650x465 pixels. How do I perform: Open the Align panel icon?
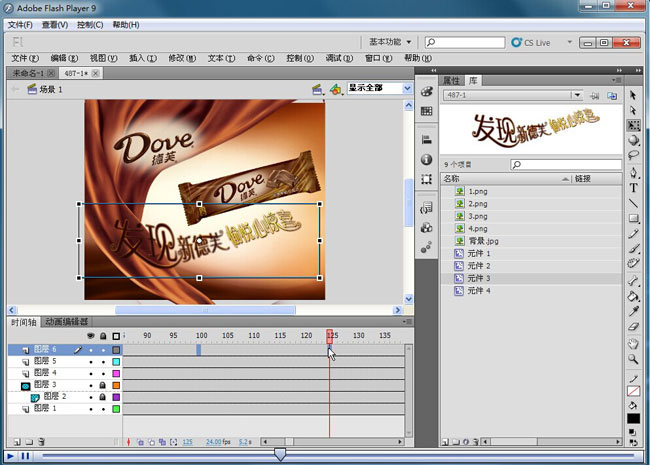(x=427, y=140)
